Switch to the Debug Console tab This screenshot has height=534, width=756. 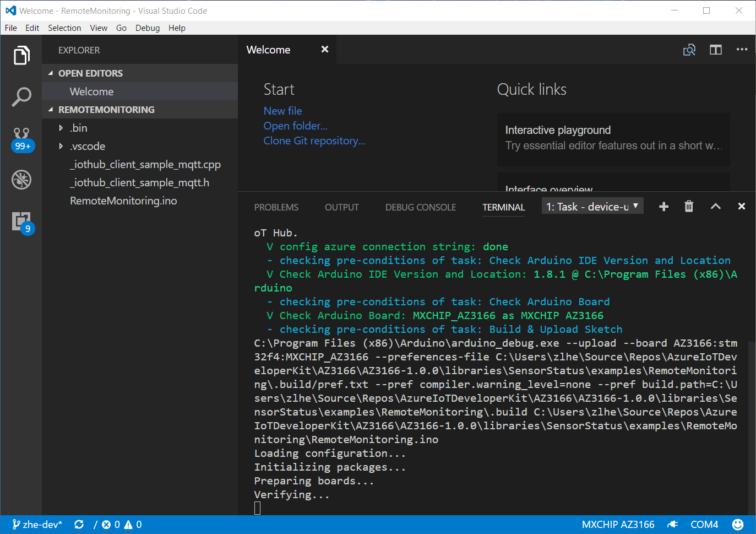pos(421,207)
